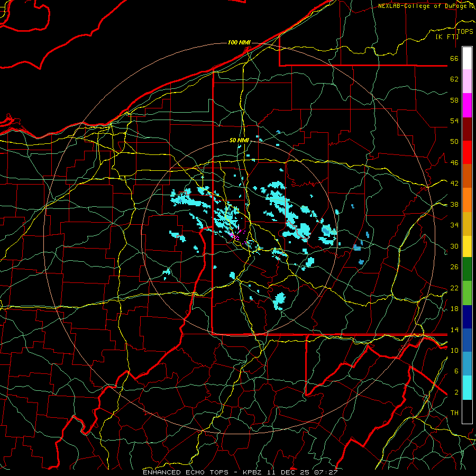Click the legend value 10
The image size is (476, 476).
454,350
